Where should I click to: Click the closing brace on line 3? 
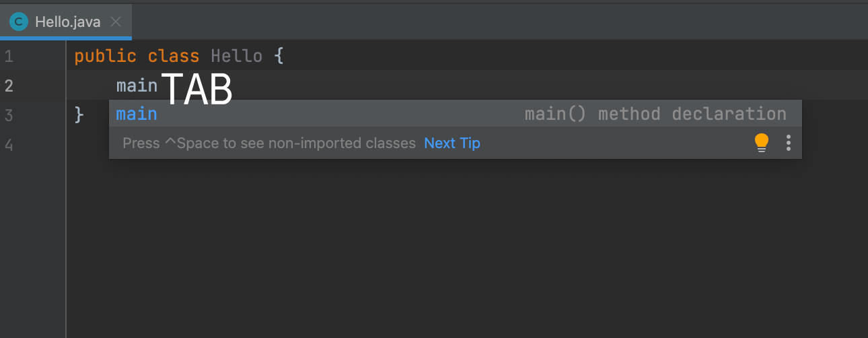coord(79,115)
